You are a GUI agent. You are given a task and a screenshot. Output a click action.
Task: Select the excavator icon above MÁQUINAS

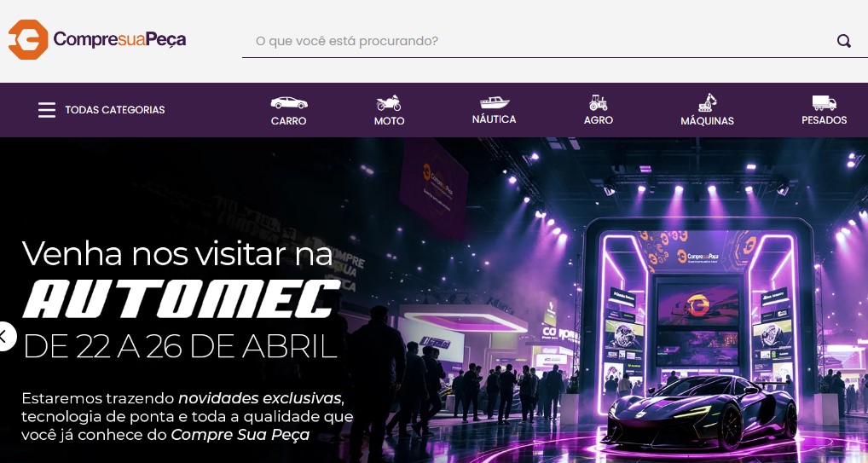707,102
